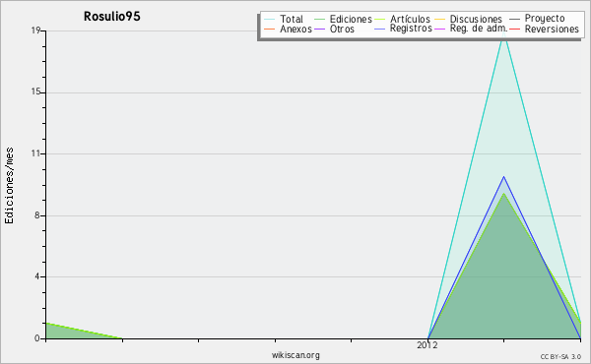Click the chart title Rosulio95
The width and height of the screenshot is (591, 364).
[x=112, y=17]
